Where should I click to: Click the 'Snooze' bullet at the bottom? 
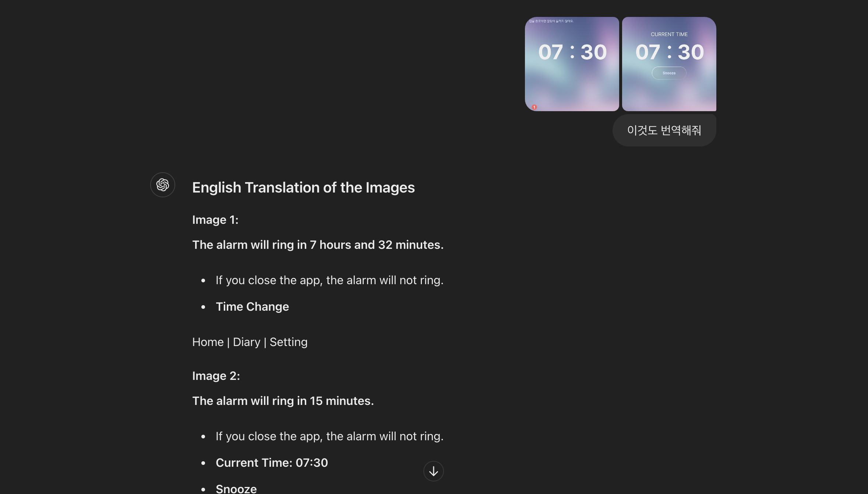236,488
